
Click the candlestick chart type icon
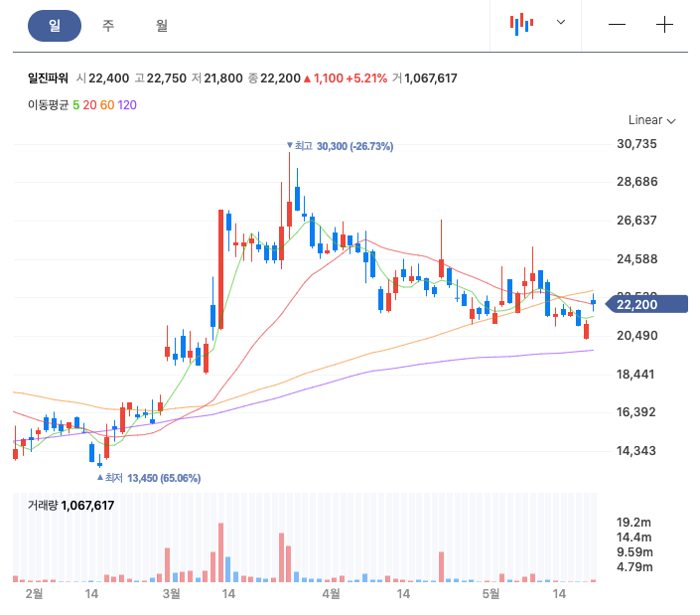[522, 24]
